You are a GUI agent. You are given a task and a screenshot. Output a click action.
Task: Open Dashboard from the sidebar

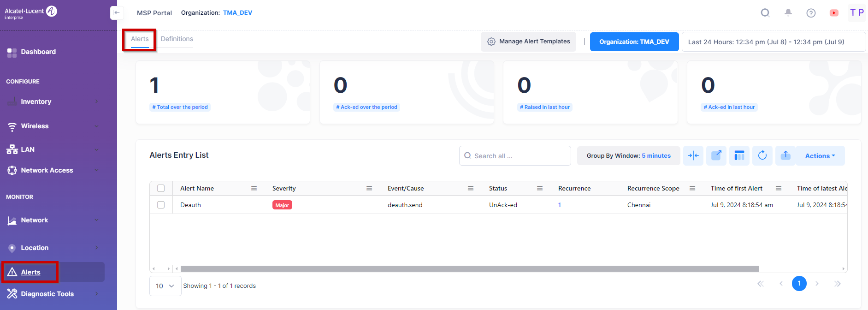coord(38,52)
